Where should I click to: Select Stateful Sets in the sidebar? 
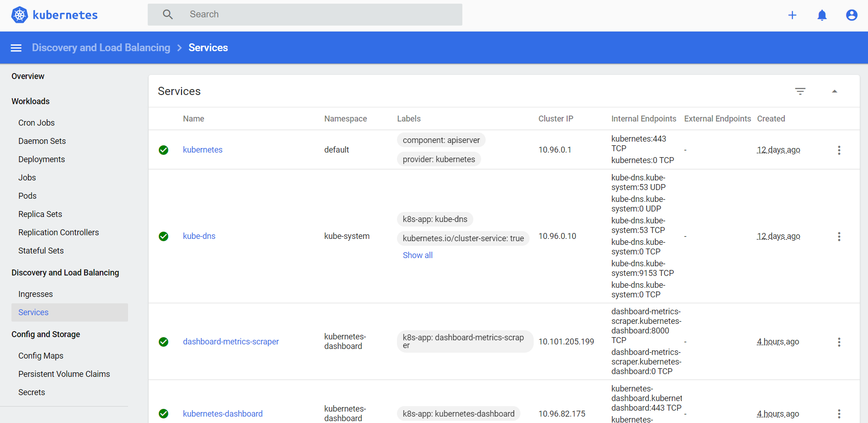coord(41,251)
